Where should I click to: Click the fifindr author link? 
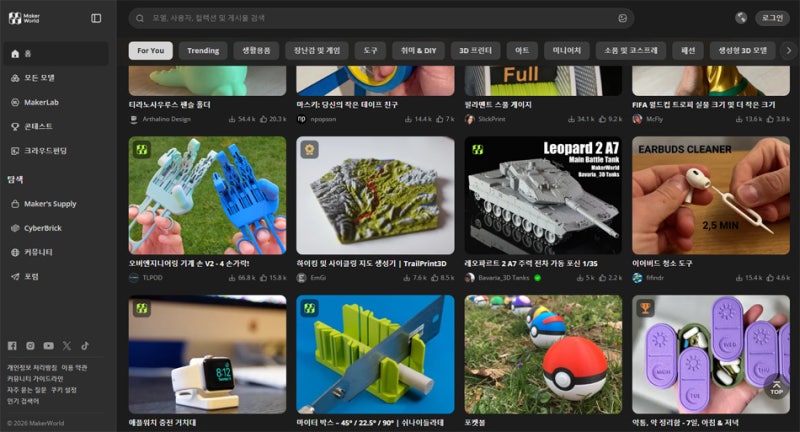click(655, 278)
